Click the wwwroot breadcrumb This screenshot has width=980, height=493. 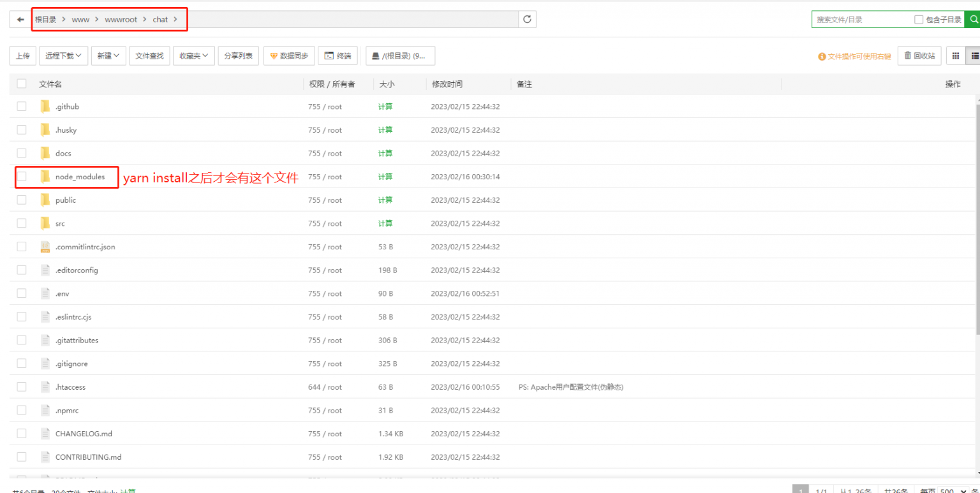pos(121,19)
